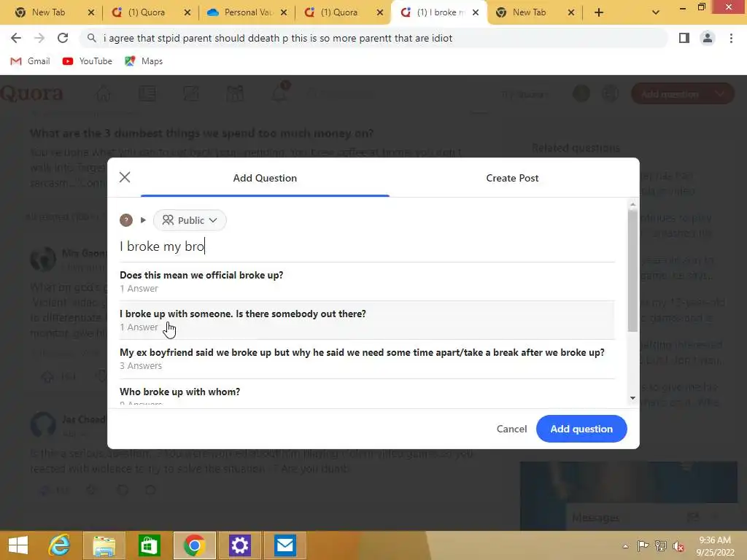
Task: Switch to the Create Post tab
Action: (x=512, y=178)
